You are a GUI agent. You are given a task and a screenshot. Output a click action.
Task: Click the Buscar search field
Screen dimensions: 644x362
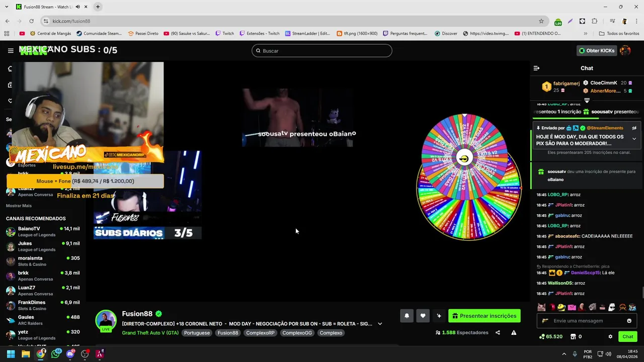pos(322,51)
